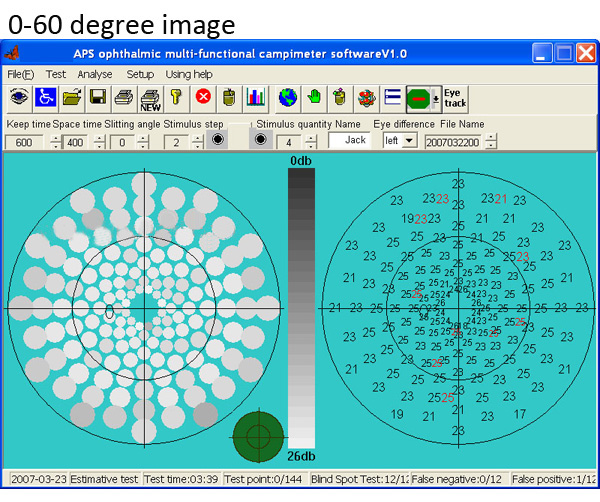Screen dimensions: 600x502
Task: Click the Stimulus quantity field showing 4
Action: tap(289, 142)
